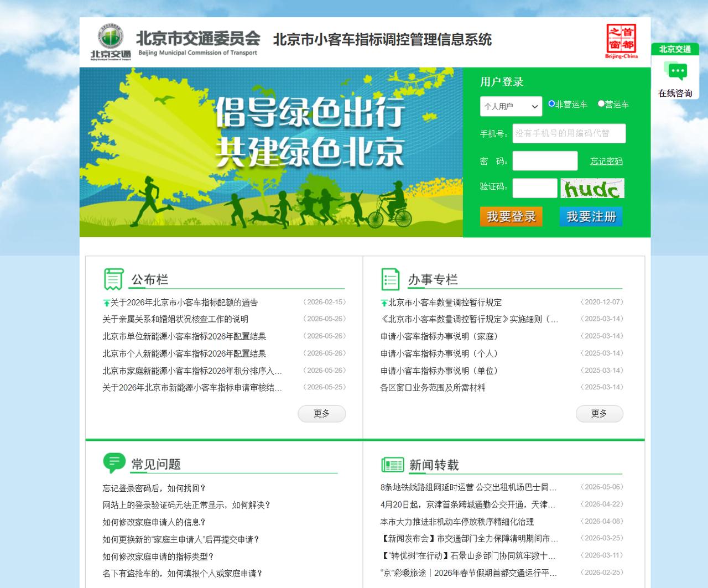Screen dimensions: 708x588
Task: Open 申请小客车指标办事说明（单位）
Action: click(440, 371)
